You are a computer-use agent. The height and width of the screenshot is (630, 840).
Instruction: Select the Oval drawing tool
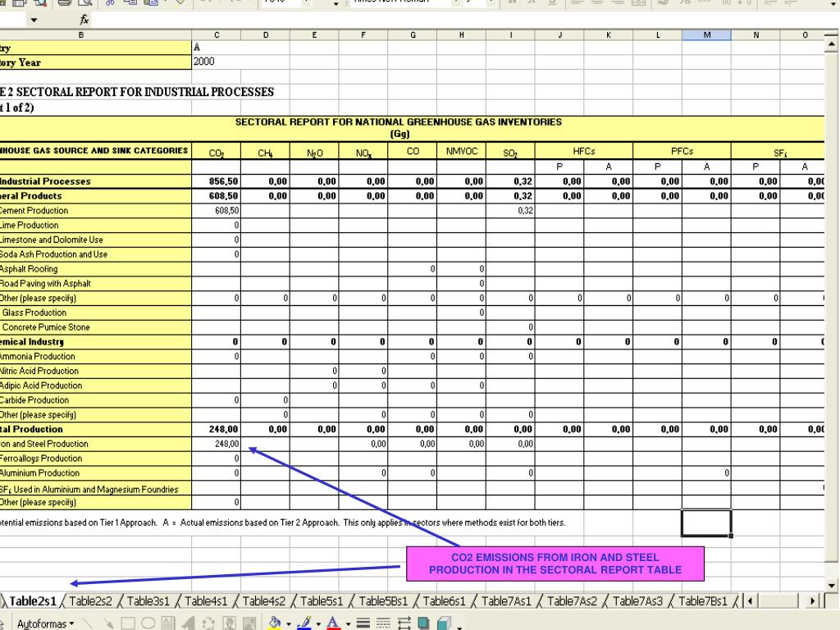pyautogui.click(x=148, y=623)
